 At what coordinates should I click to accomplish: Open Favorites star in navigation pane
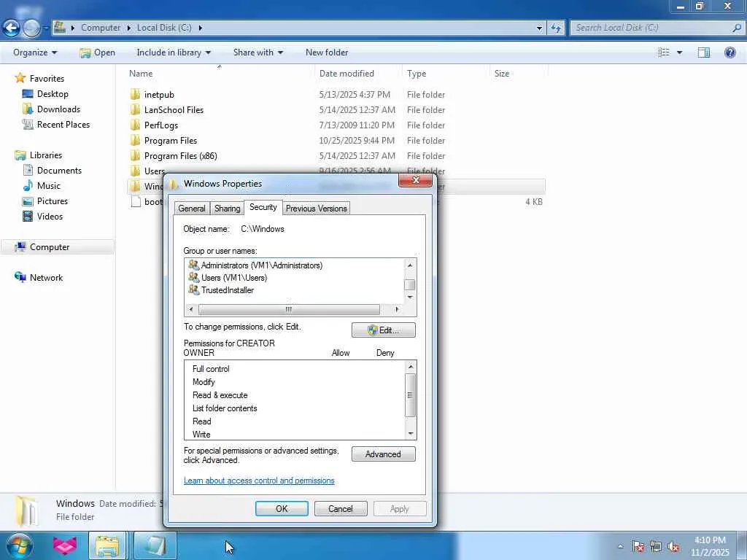click(x=20, y=78)
